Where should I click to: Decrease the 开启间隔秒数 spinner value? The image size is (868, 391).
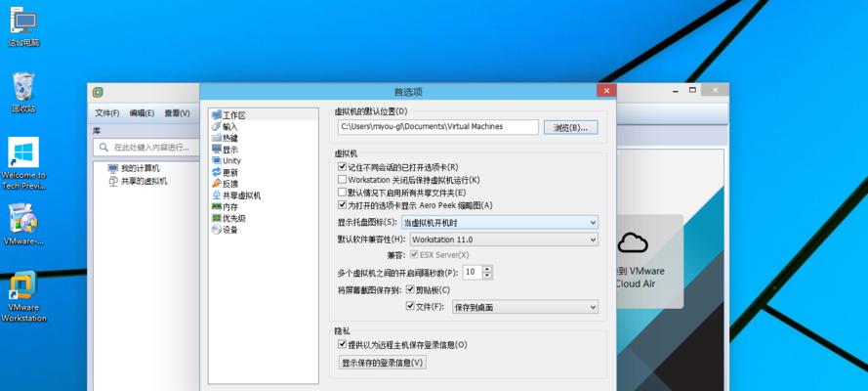(487, 276)
